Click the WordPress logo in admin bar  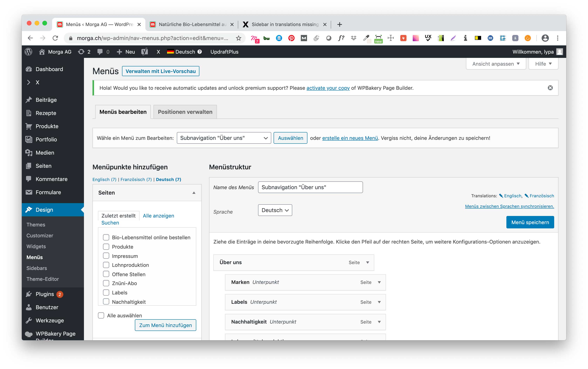29,52
